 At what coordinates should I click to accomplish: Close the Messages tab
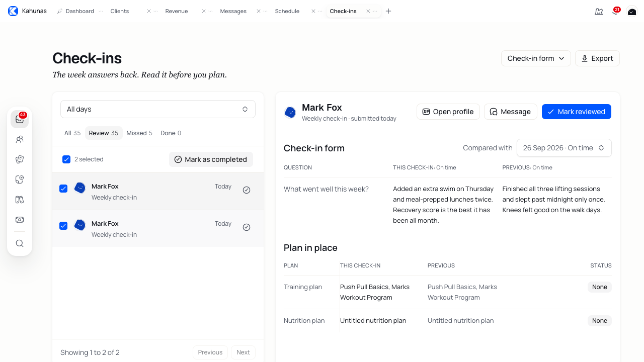(259, 11)
